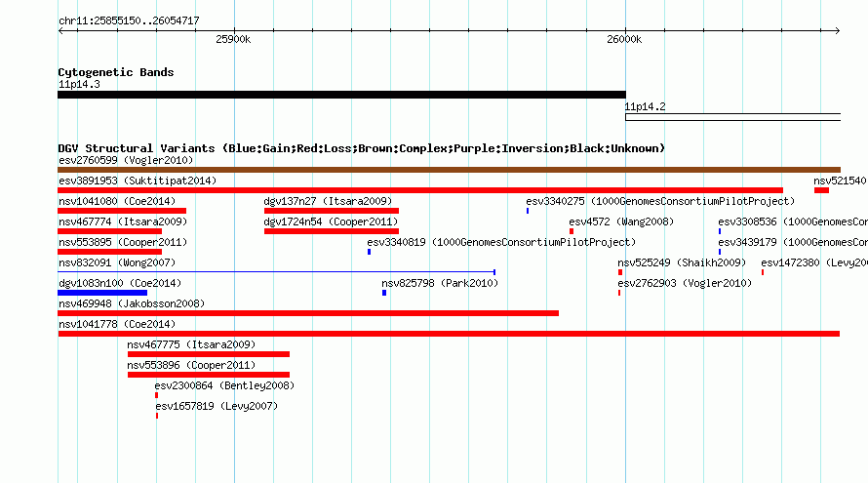
Task: Select nsv832091 (Wong2007) variant label
Action: tap(117, 263)
